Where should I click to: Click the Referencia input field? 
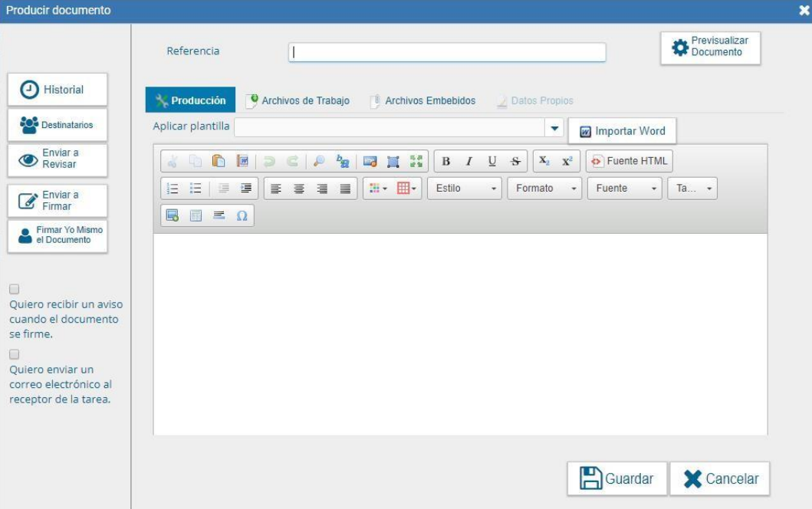coord(447,52)
